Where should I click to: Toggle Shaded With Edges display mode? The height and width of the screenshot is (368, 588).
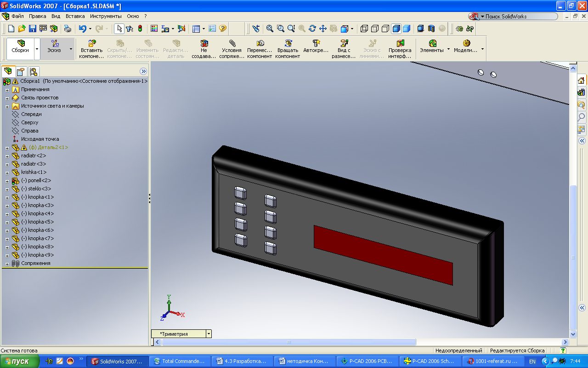pyautogui.click(x=396, y=29)
